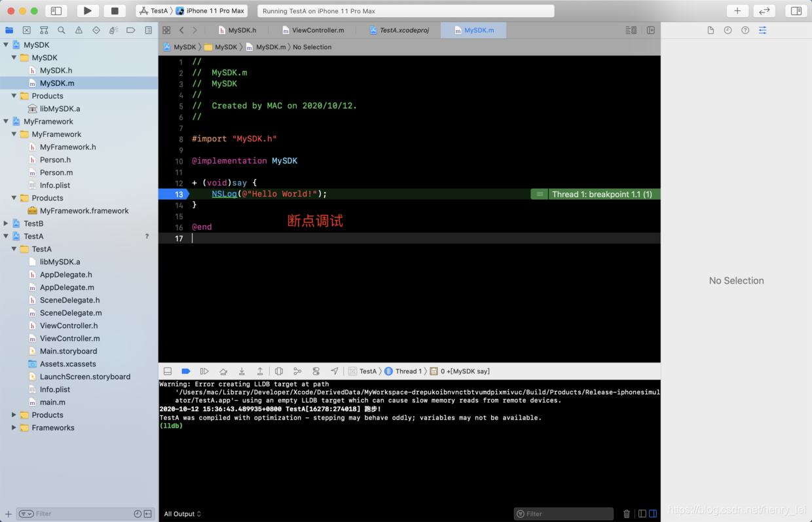
Task: Open the Library with plus button
Action: [737, 11]
